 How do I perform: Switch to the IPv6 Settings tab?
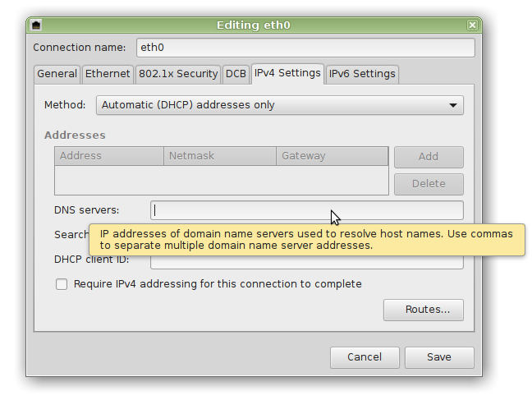362,74
